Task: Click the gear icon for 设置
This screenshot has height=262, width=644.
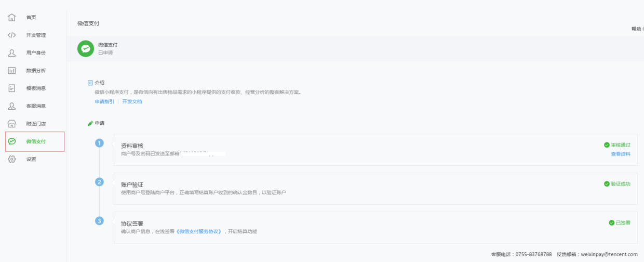Action: (x=12, y=159)
